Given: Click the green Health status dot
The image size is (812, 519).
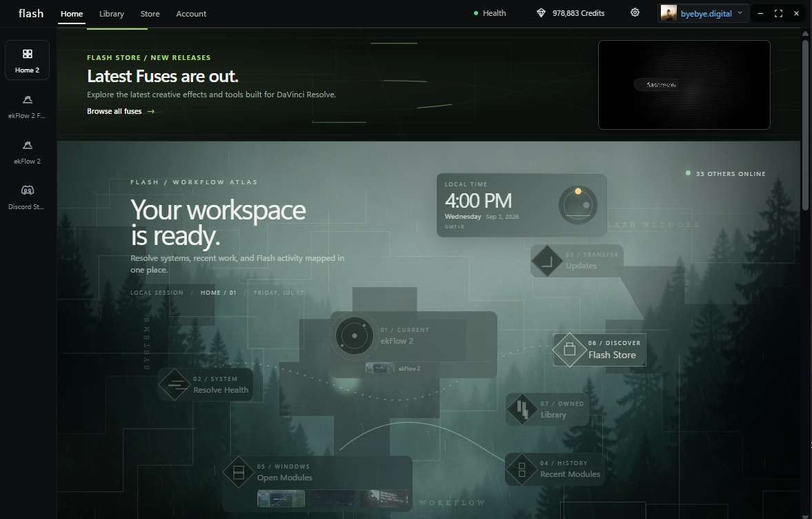Looking at the screenshot, I should tap(476, 14).
